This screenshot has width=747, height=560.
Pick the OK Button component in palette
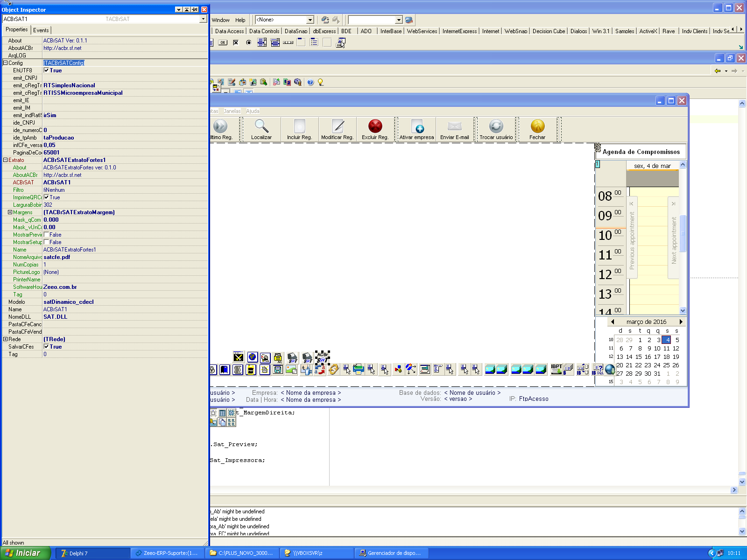point(223,42)
